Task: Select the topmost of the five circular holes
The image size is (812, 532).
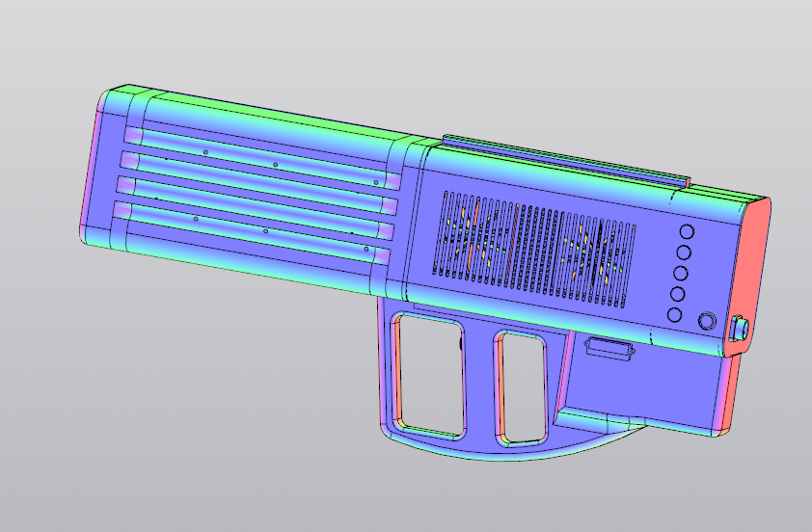Action: 687,232
